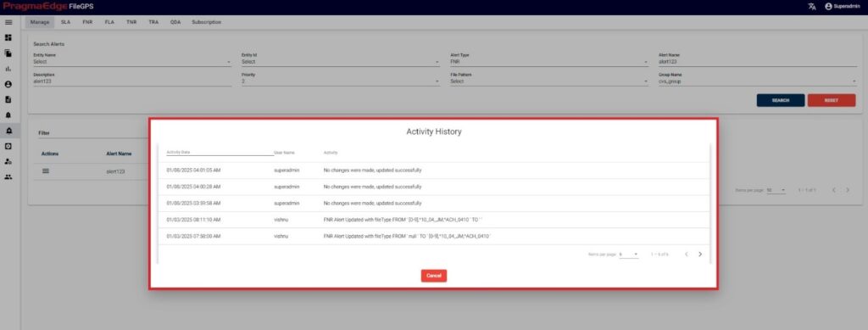868x330 pixels.
Task: Open the hamburger menu in the sidebar
Action: click(8, 22)
